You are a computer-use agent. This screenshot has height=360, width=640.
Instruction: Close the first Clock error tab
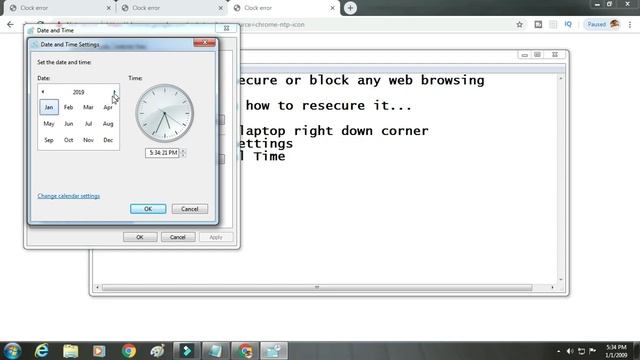coord(109,8)
